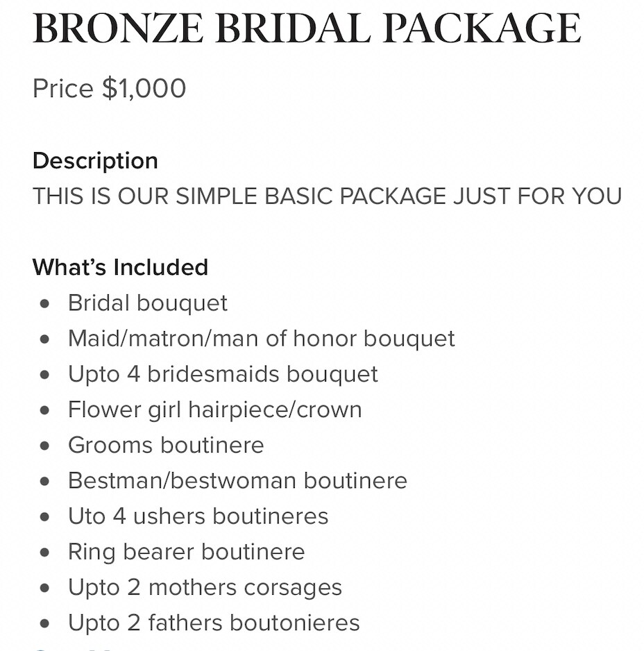Click the simple basic package description text
This screenshot has width=644, height=651.
327,196
